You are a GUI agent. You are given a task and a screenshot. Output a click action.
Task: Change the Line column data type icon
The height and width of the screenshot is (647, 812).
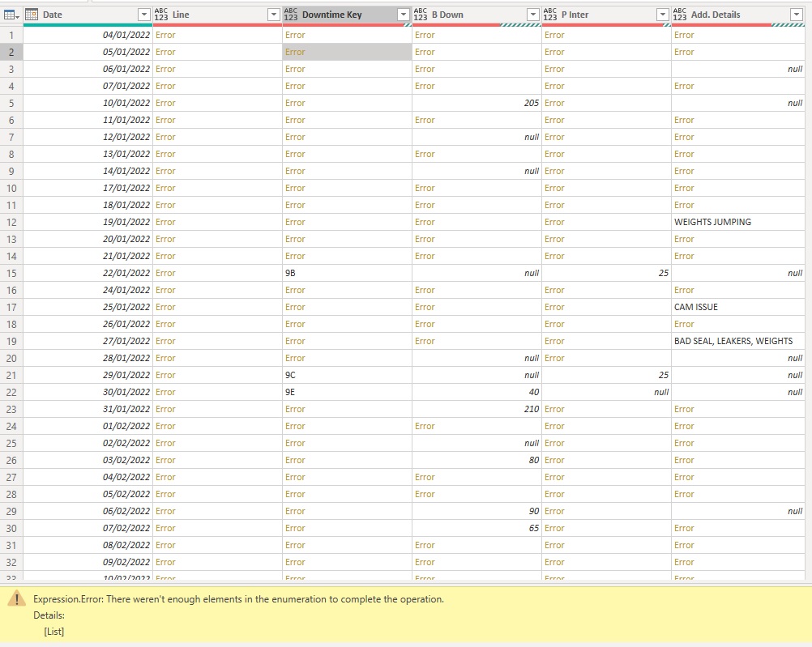161,15
